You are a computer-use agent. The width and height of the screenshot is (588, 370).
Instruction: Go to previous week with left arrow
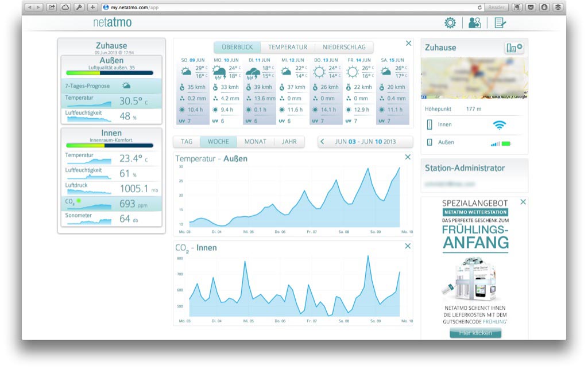pyautogui.click(x=322, y=142)
